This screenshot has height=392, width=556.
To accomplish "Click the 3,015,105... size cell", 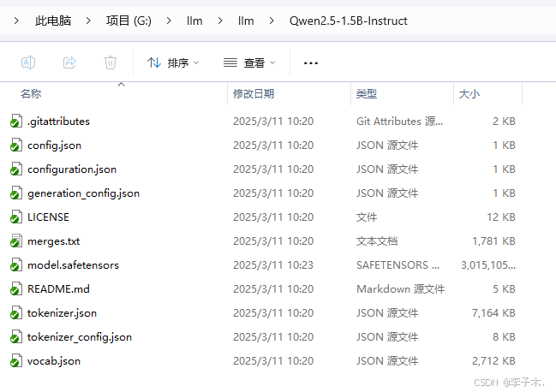I will click(488, 265).
